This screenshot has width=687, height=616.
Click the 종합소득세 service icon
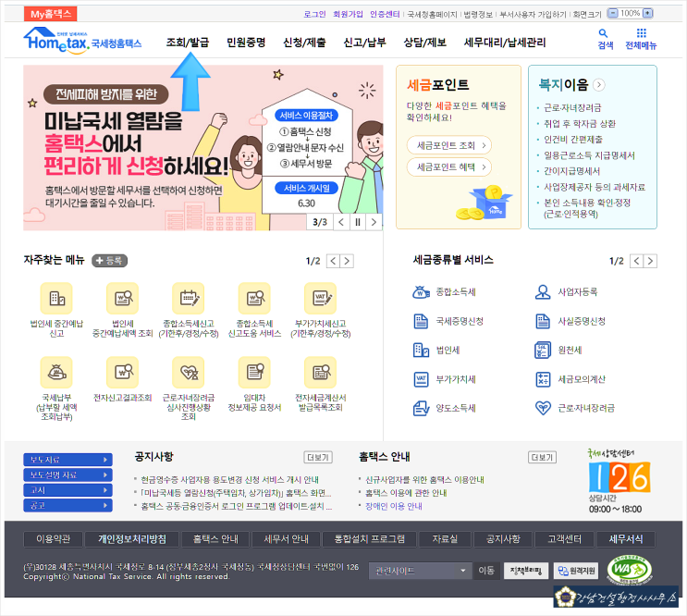[x=421, y=291]
